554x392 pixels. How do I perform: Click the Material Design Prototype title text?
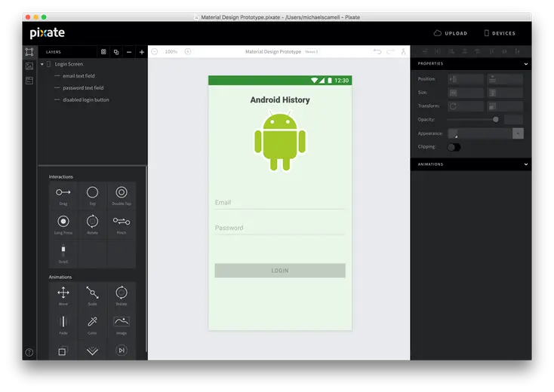point(273,52)
